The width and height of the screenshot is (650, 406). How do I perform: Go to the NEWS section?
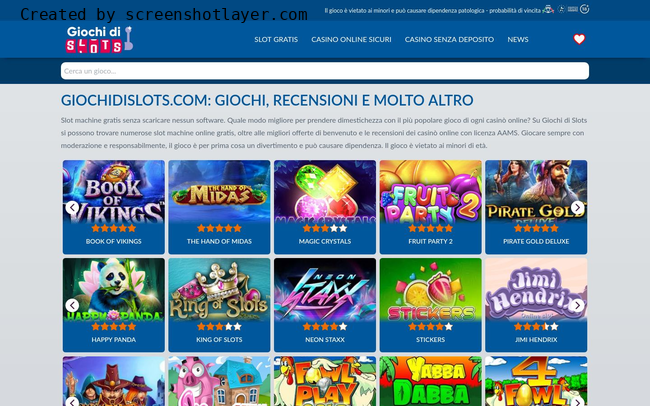pyautogui.click(x=518, y=39)
